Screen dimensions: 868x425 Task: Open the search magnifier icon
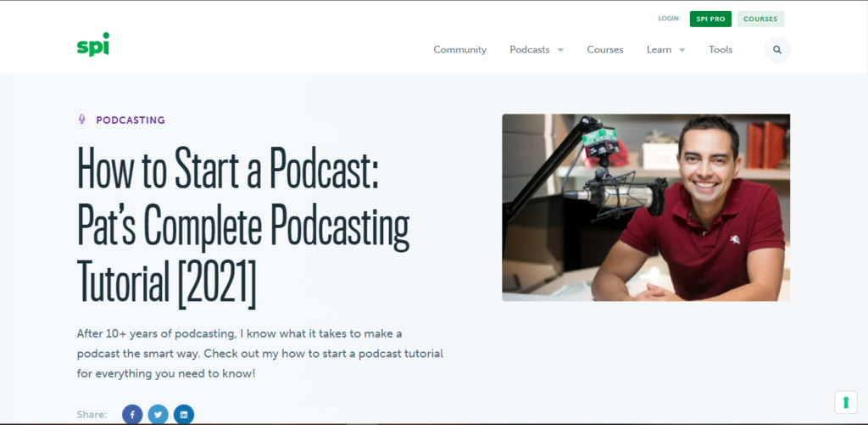click(777, 50)
